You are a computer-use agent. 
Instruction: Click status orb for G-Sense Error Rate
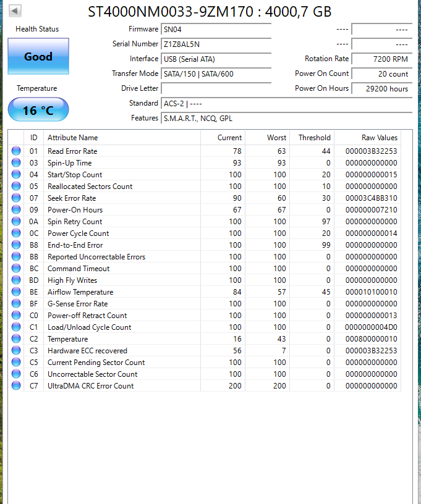(x=16, y=303)
